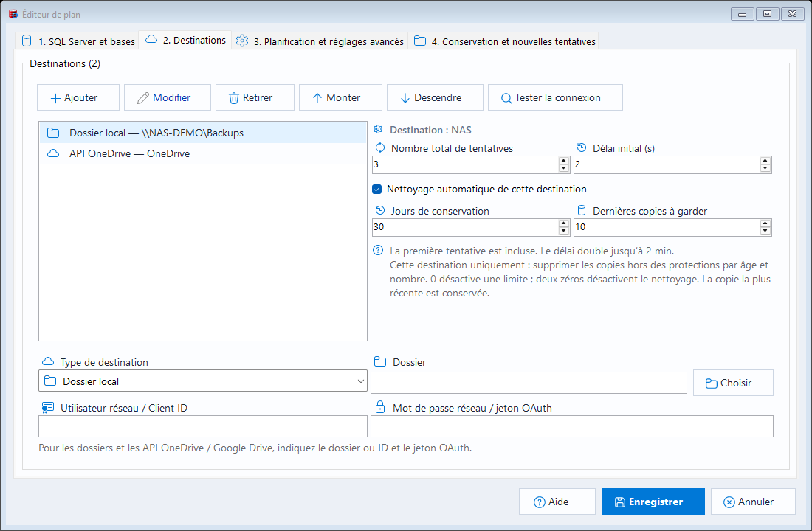Open the SQL Server et bases tab

click(78, 41)
